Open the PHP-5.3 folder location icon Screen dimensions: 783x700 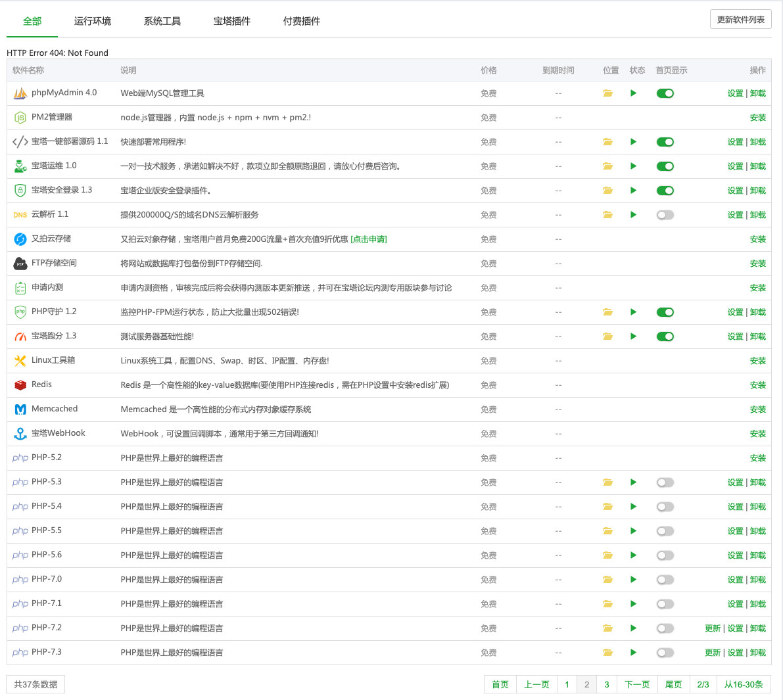coord(607,482)
